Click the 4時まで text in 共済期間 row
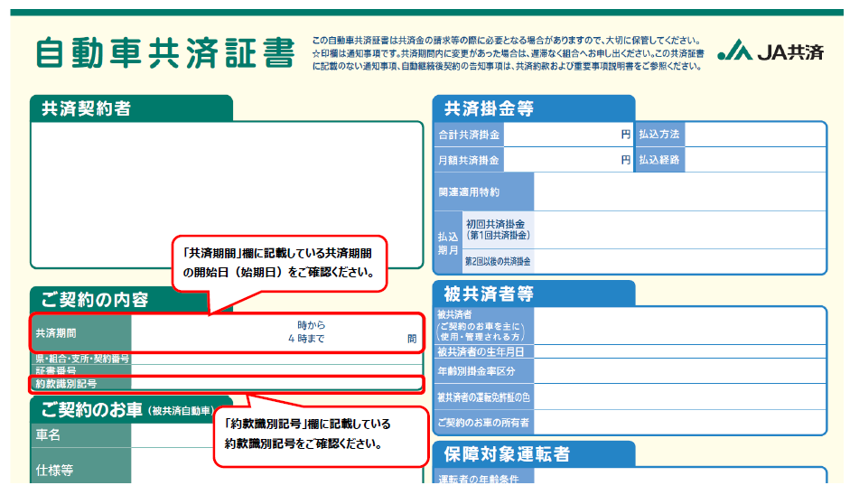 (x=306, y=339)
